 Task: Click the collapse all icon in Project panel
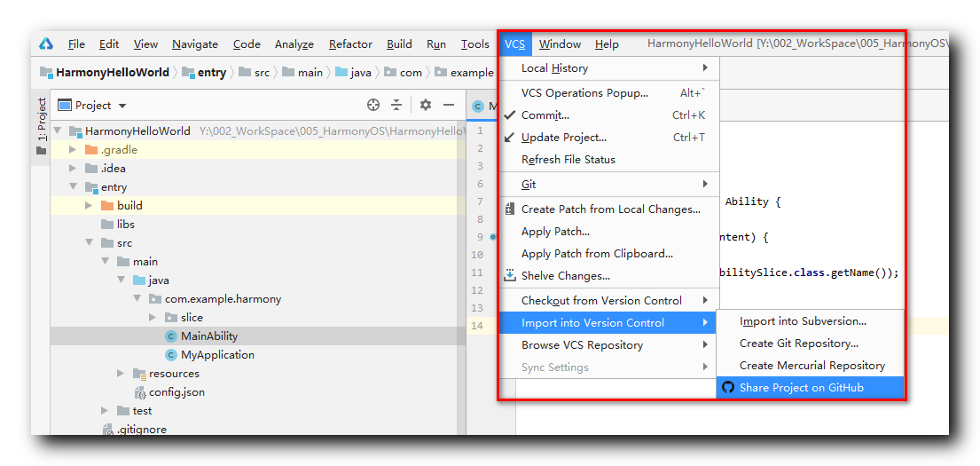click(x=396, y=105)
